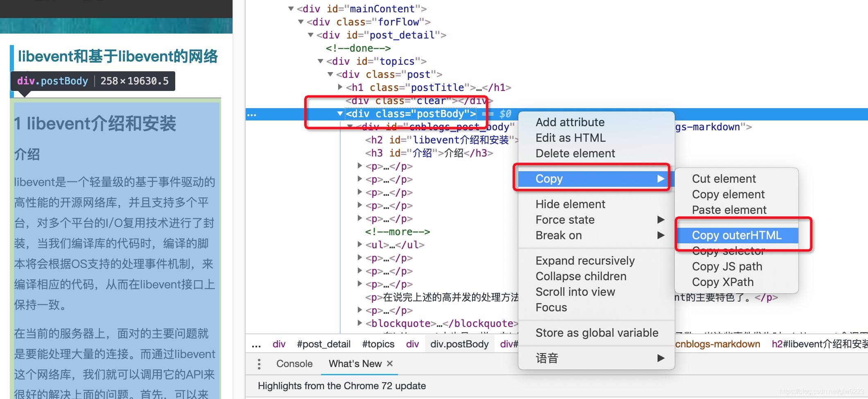The image size is (868, 399).
Task: Expand the h1 postTitle node
Action: click(340, 87)
